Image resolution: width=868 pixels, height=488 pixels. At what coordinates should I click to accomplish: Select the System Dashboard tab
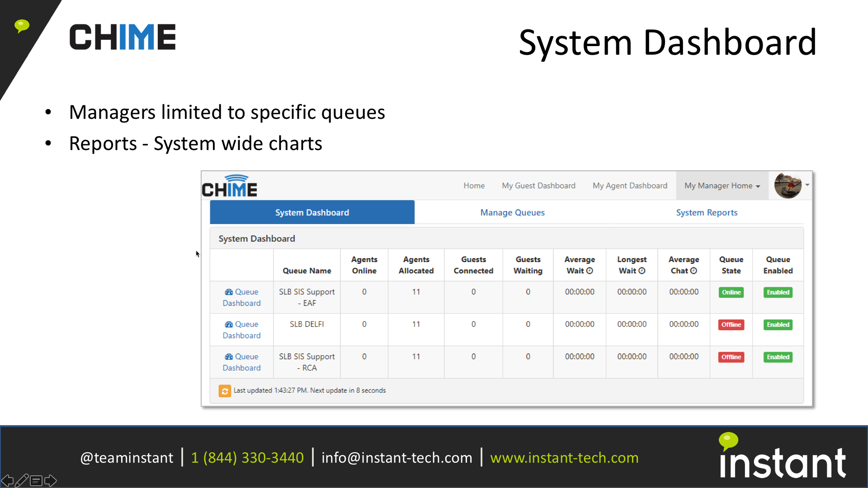pos(312,212)
